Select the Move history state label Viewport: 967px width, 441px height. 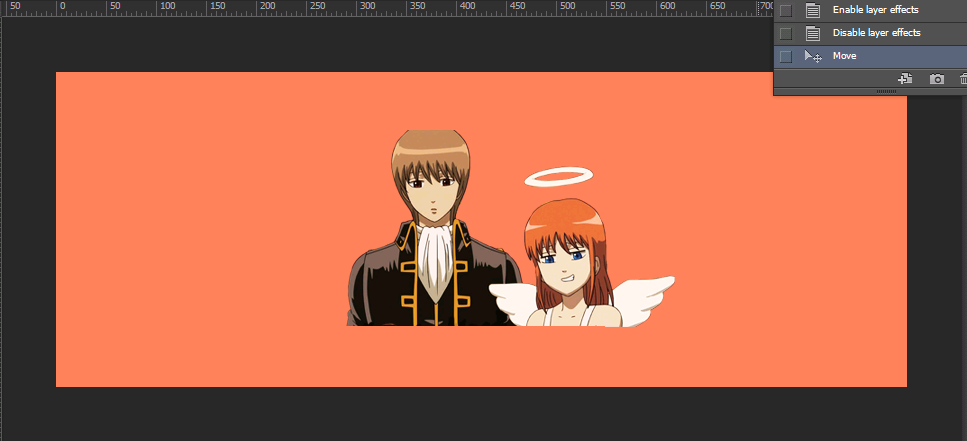[844, 57]
